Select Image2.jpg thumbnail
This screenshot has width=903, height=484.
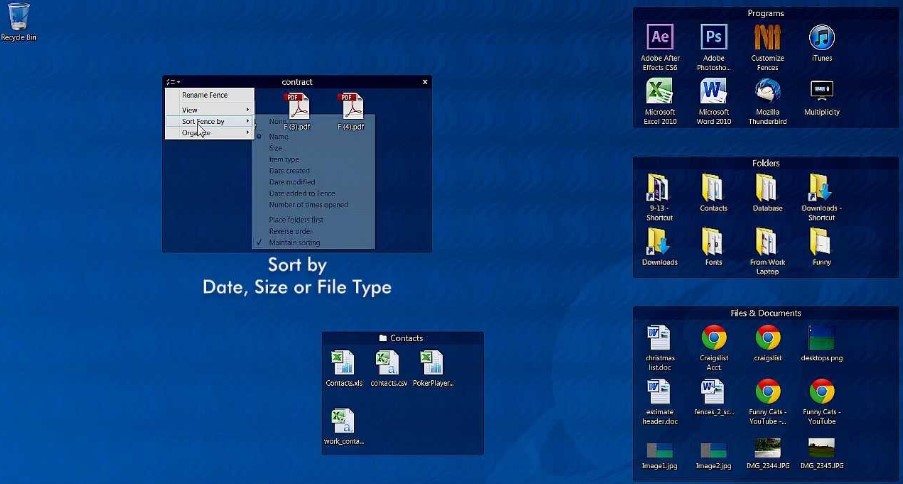point(714,450)
